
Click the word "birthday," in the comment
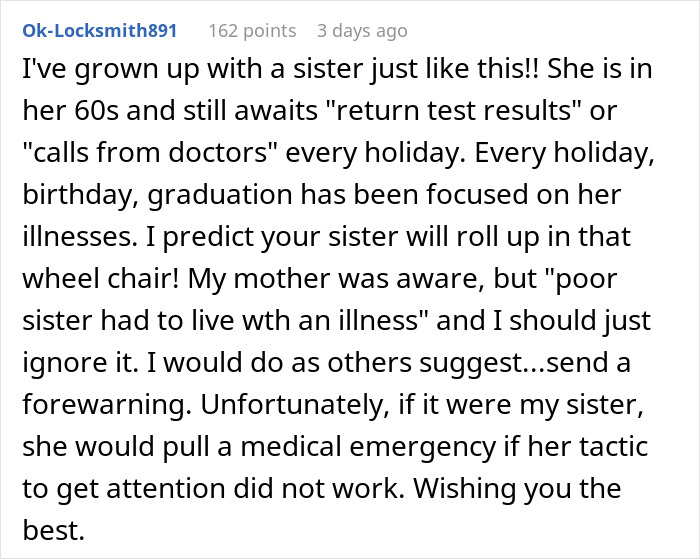[x=80, y=195]
